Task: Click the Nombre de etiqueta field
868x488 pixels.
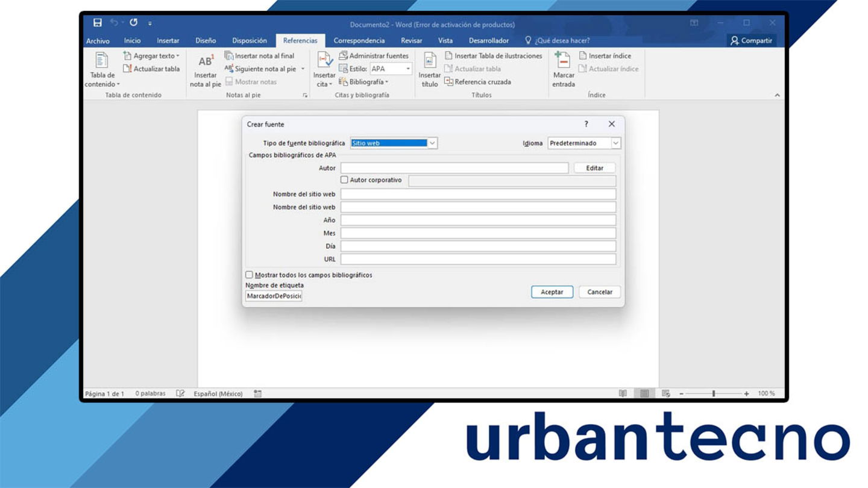Action: [x=274, y=296]
